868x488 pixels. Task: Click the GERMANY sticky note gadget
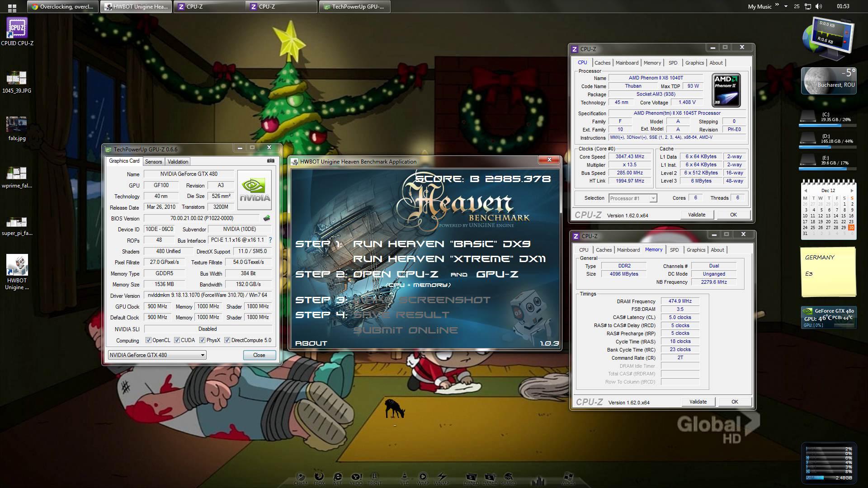coord(828,272)
